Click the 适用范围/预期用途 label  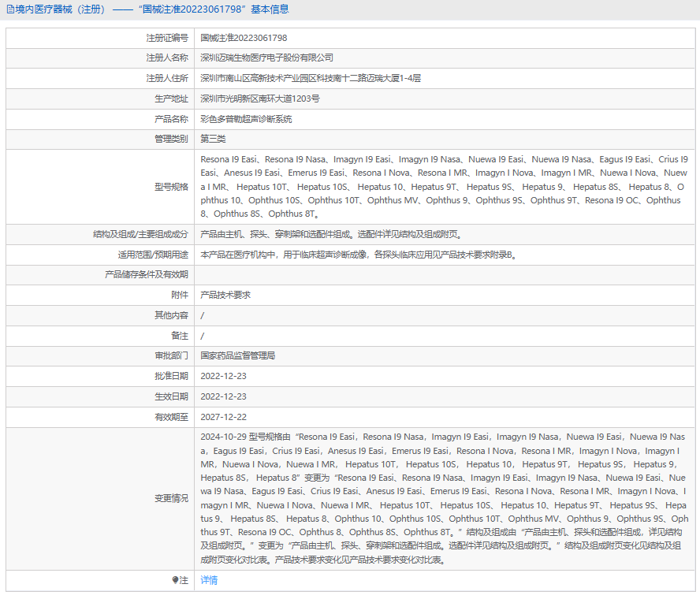153,255
